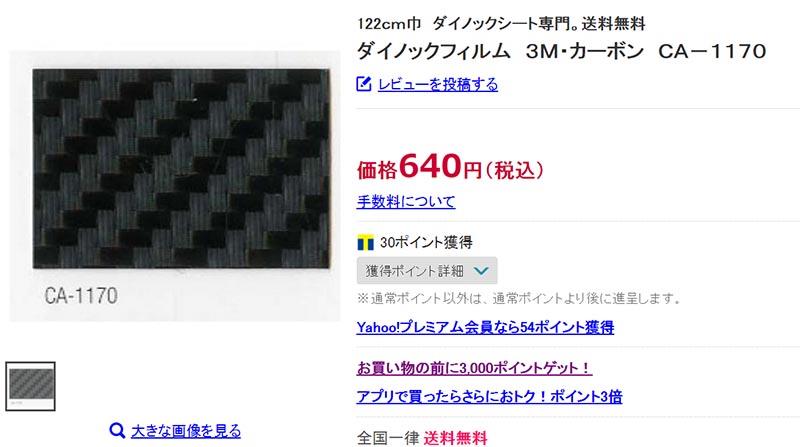Open お買い物の前に3,000ポイントゲット link
Image resolution: width=800 pixels, height=447 pixels.
pyautogui.click(x=474, y=368)
